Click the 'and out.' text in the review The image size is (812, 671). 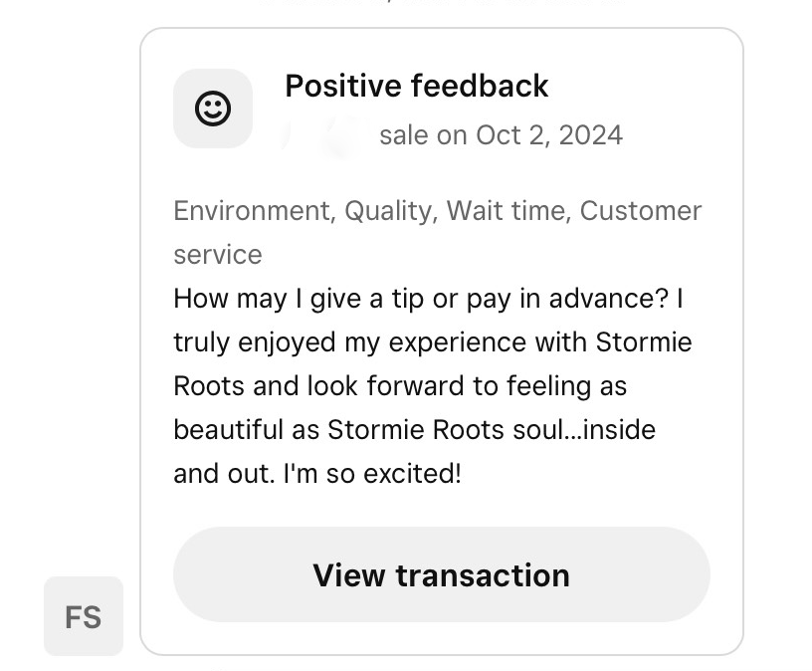[223, 473]
